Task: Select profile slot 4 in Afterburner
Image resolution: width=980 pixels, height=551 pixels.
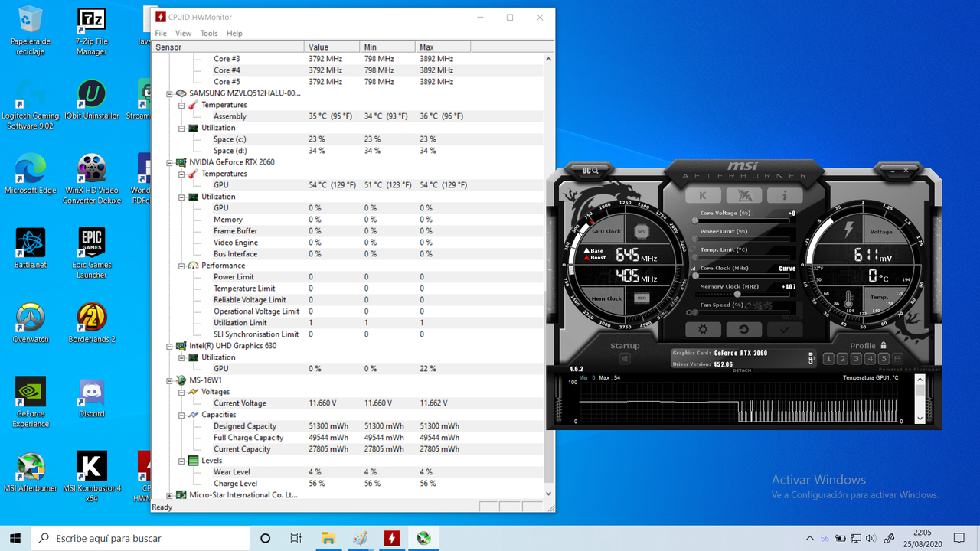Action: (870, 359)
